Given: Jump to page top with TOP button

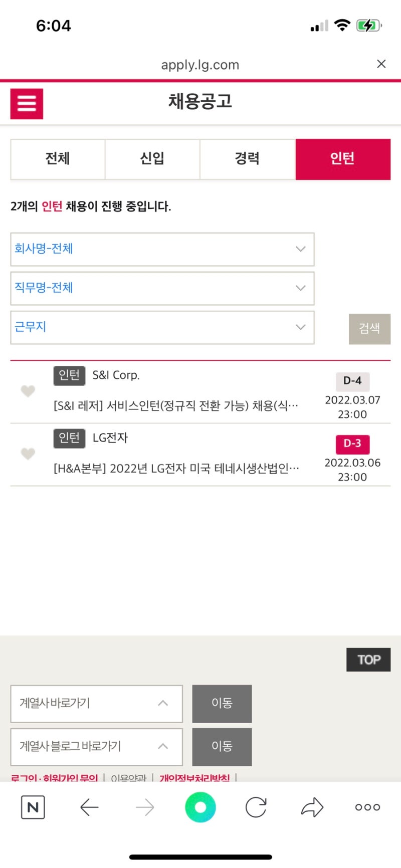Looking at the screenshot, I should pos(368,660).
